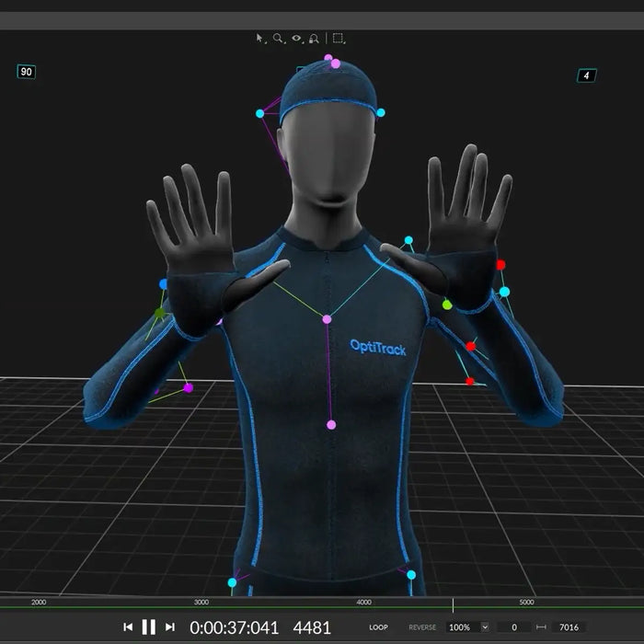Click the timeline playhead marker
The height and width of the screenshot is (644, 644).
453,604
